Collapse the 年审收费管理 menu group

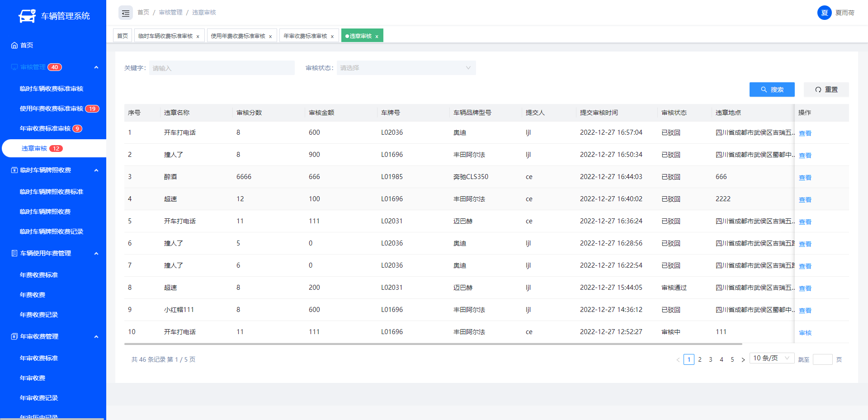pyautogui.click(x=96, y=337)
